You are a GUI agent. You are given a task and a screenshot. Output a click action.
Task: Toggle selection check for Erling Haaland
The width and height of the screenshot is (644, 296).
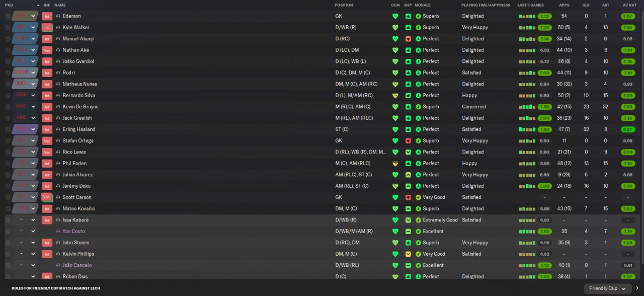(8, 129)
